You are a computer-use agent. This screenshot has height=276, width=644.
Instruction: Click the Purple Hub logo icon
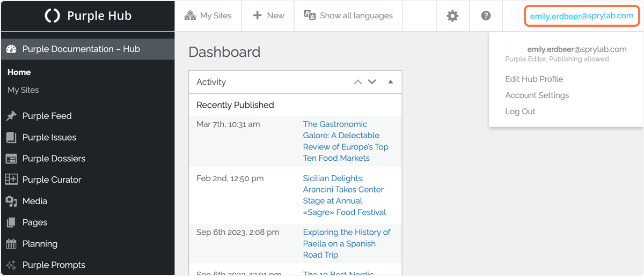52,16
